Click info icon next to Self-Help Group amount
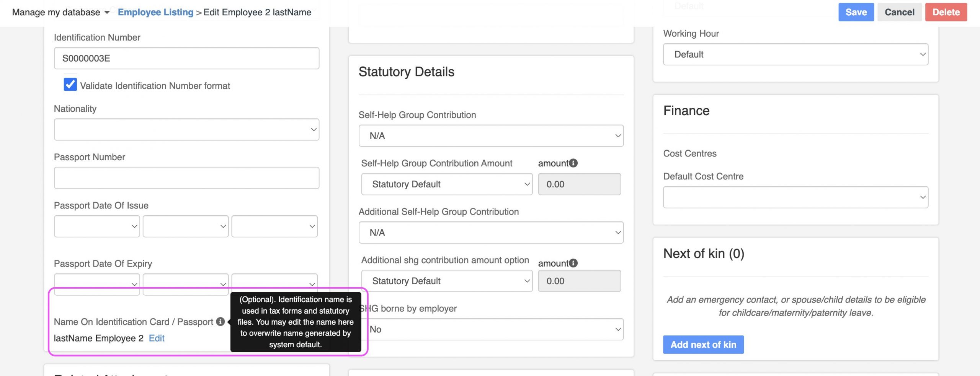The width and height of the screenshot is (980, 376). (x=573, y=163)
